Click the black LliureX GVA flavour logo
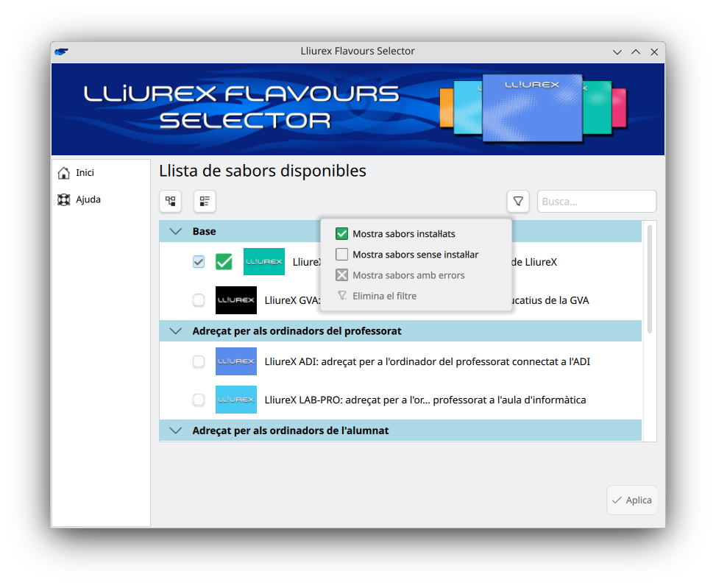This screenshot has width=716, height=588. coord(236,300)
